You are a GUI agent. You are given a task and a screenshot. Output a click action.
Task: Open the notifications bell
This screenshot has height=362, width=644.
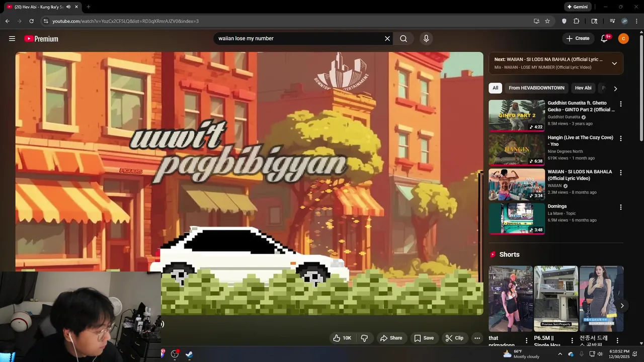[604, 39]
